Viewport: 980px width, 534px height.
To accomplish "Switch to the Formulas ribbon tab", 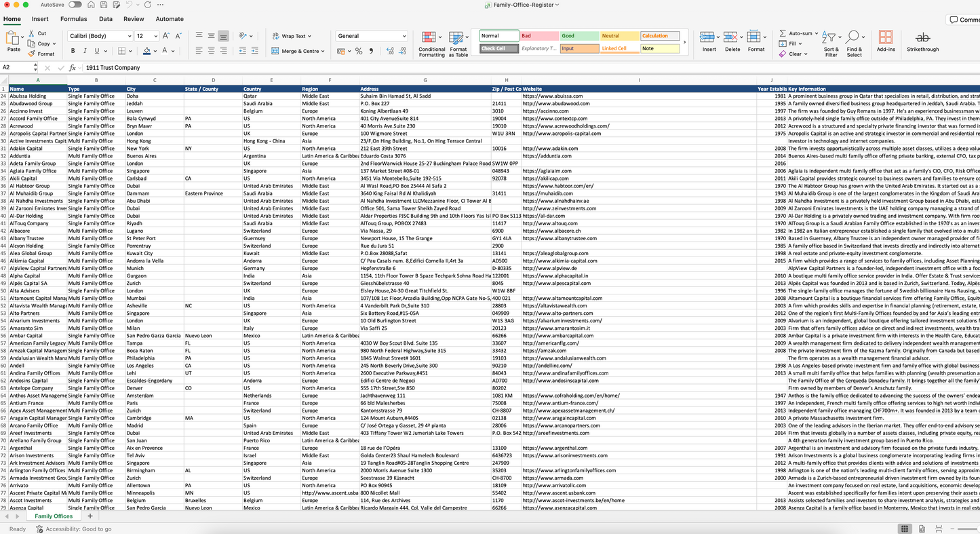I will [x=73, y=19].
